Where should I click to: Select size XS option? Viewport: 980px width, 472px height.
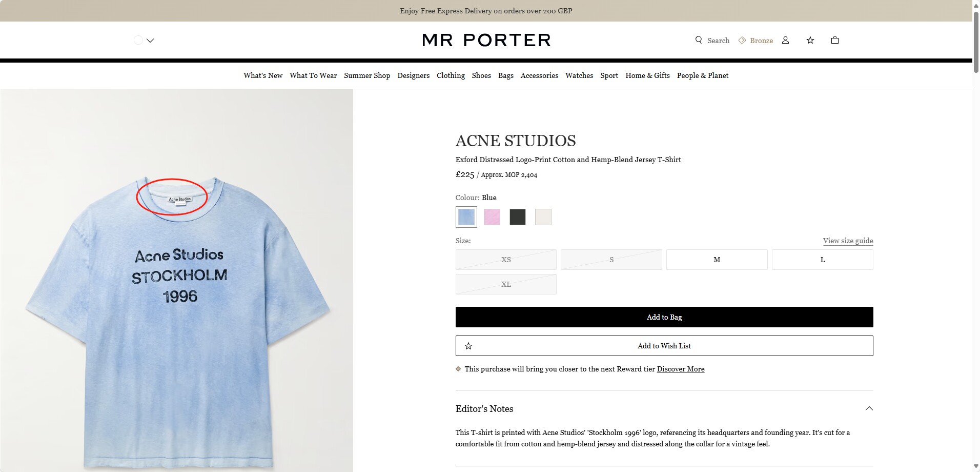click(x=506, y=260)
